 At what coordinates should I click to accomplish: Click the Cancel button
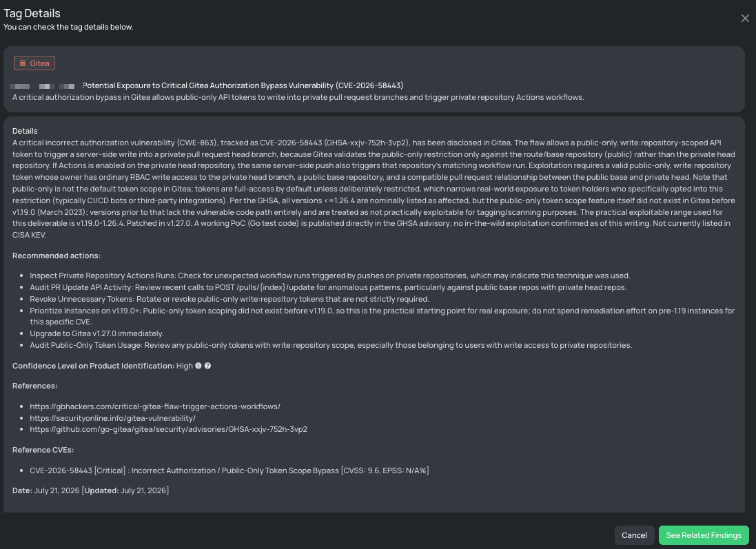click(634, 535)
